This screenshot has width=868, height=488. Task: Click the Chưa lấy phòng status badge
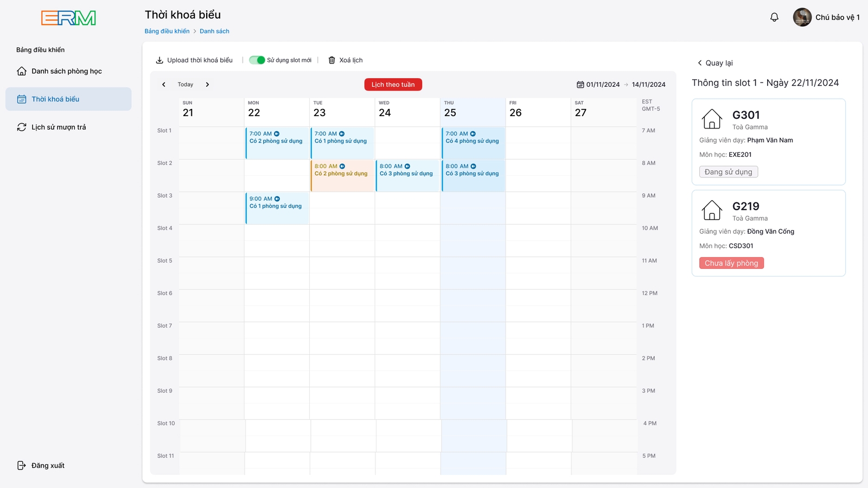tap(731, 263)
